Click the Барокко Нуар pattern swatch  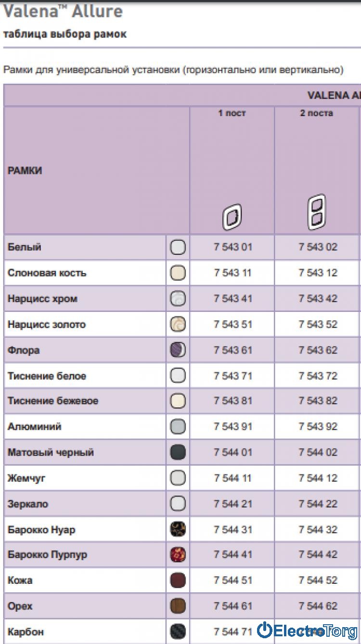tap(178, 529)
